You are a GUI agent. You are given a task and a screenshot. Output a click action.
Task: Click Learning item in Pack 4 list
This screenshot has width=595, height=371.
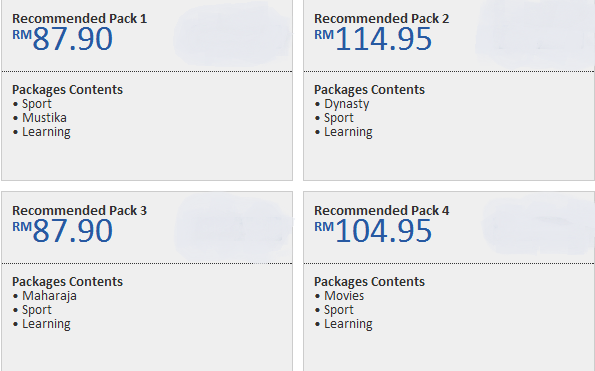coord(348,324)
